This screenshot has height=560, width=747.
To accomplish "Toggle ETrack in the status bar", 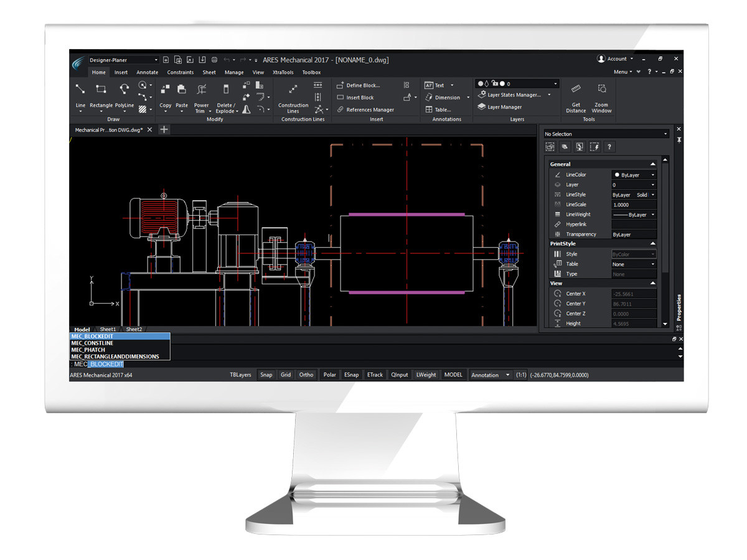I will 375,375.
